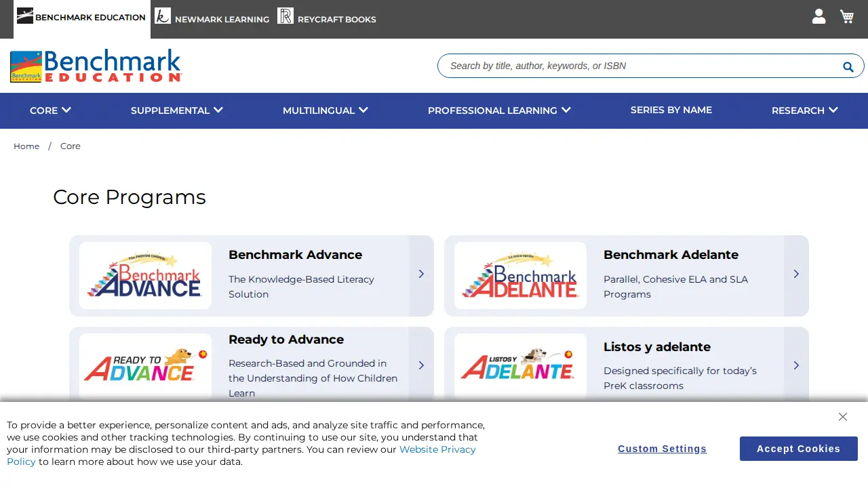The height and width of the screenshot is (488, 868).
Task: Click arrow on Ready to Advance card
Action: (421, 365)
